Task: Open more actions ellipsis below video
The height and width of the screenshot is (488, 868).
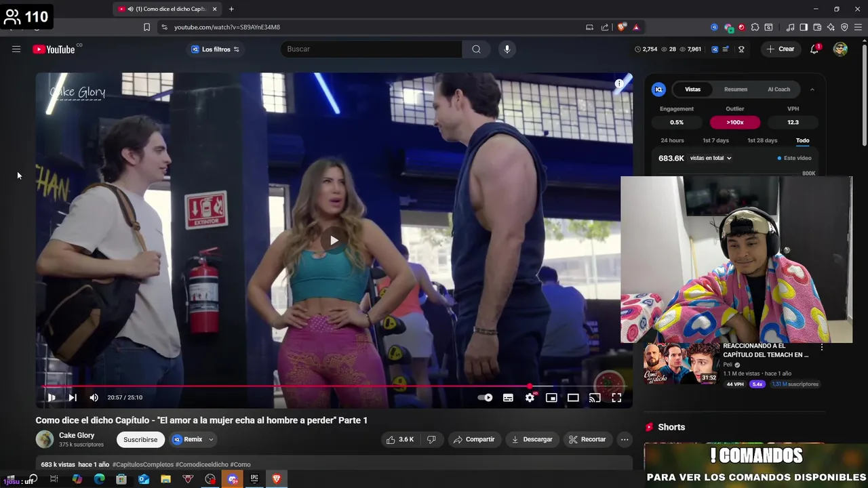Action: point(625,439)
